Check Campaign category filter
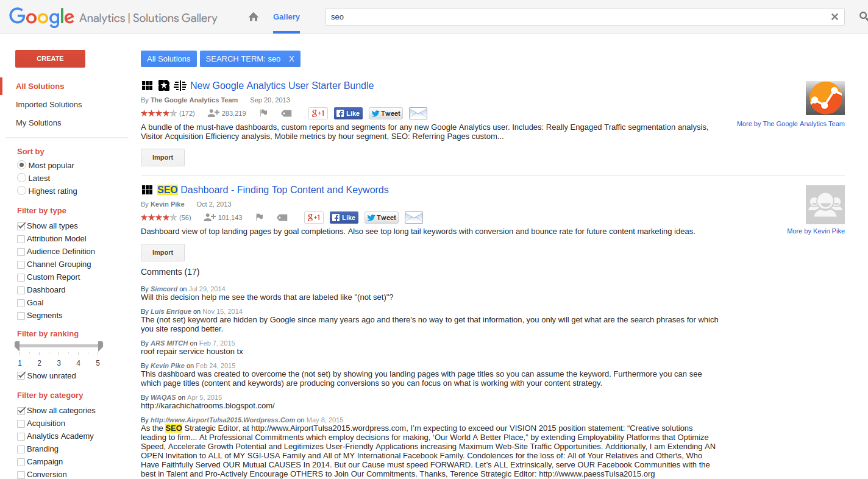Screen dimensions: 868x479 click(21, 462)
